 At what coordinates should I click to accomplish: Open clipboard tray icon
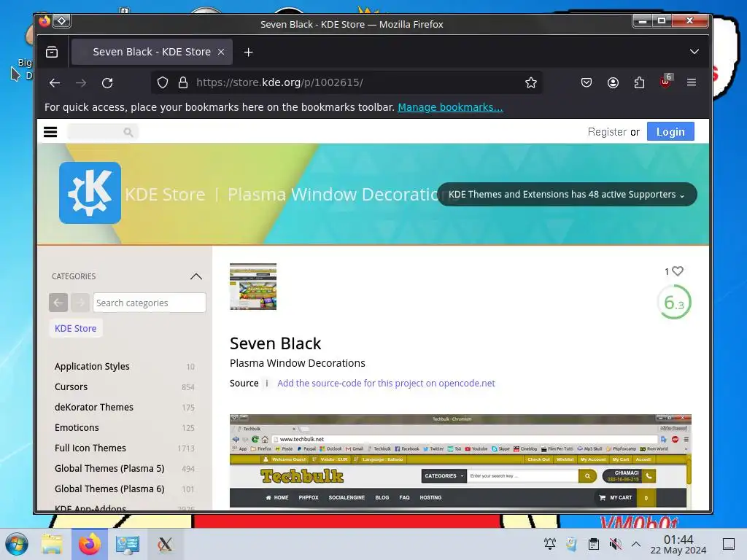point(594,544)
